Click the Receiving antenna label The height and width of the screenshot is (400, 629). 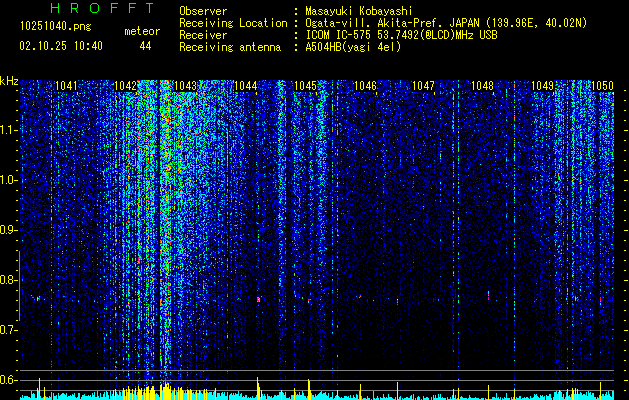[230, 47]
